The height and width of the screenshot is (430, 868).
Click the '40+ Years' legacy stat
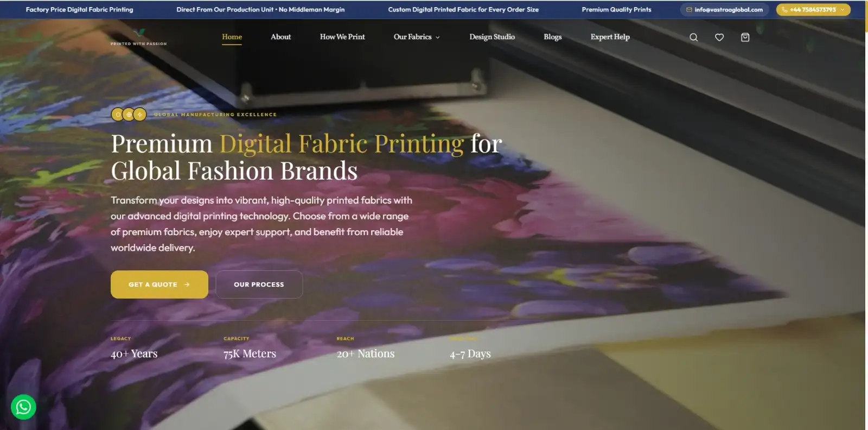(134, 353)
